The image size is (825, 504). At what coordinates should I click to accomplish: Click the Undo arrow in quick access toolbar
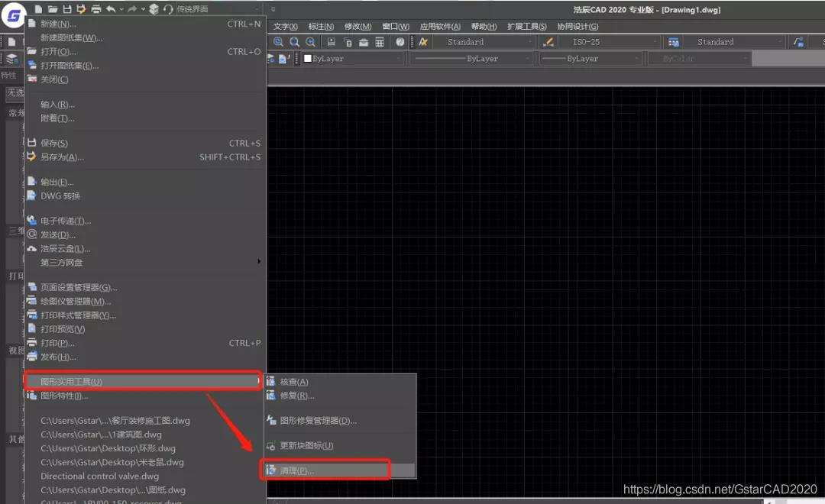[111, 9]
